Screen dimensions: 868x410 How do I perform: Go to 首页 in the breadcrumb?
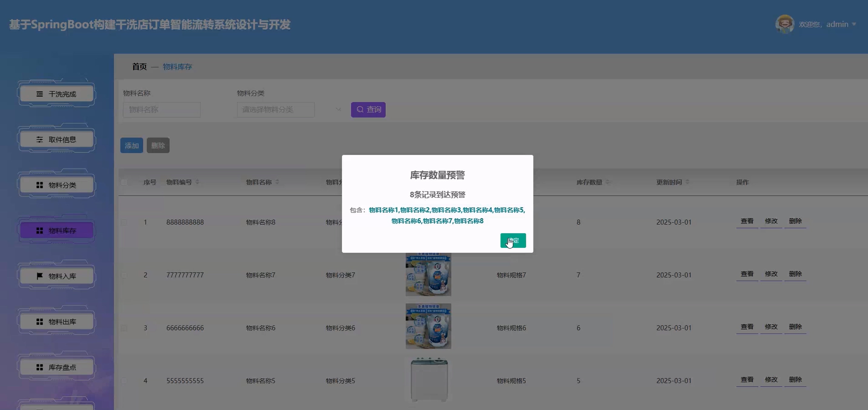point(139,67)
